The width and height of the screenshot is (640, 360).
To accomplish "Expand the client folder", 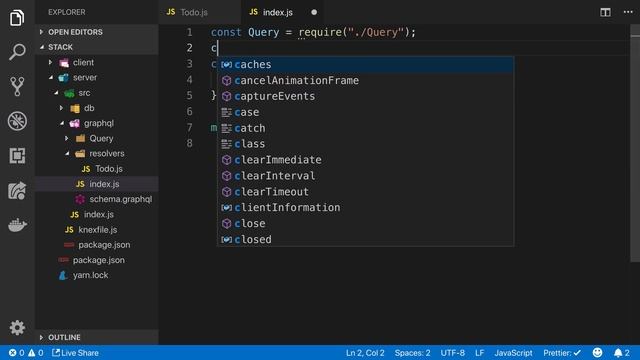I will (x=97, y=62).
